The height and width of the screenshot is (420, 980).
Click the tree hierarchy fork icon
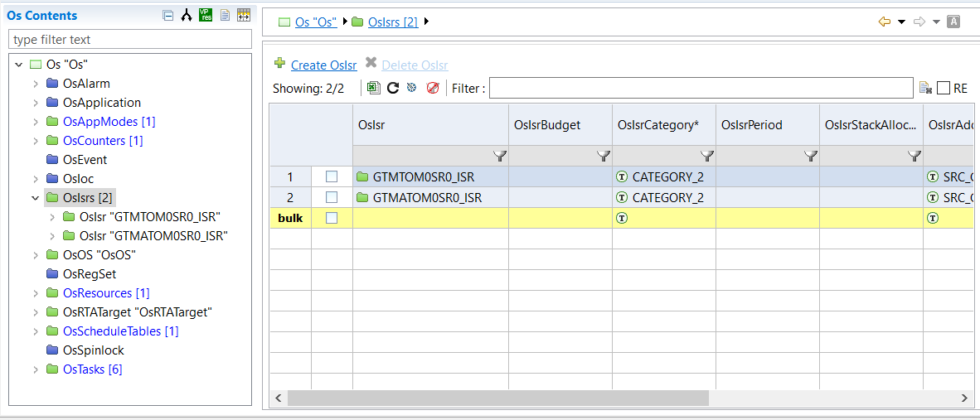point(186,16)
